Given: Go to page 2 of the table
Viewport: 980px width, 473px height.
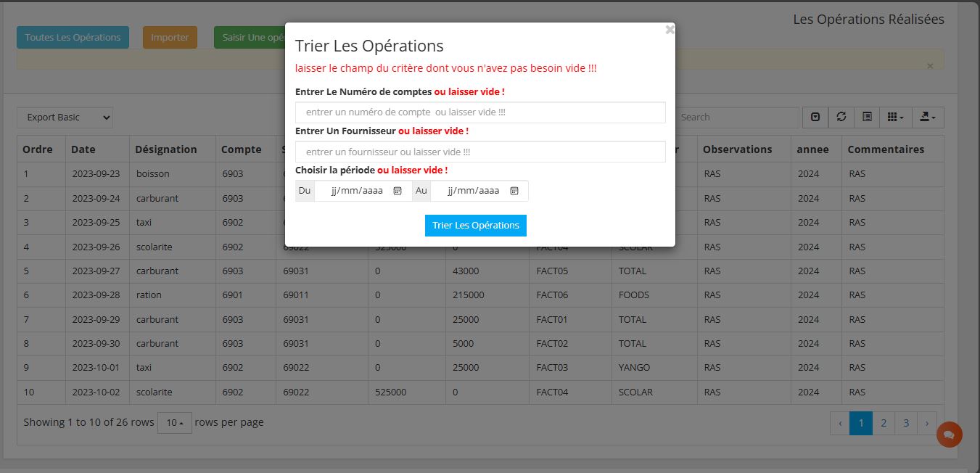Looking at the screenshot, I should (x=883, y=423).
